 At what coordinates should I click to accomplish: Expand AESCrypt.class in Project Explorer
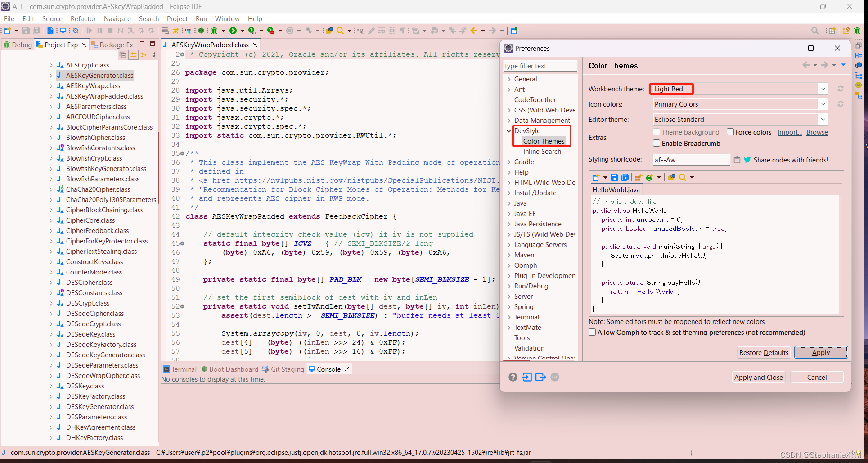click(x=51, y=65)
